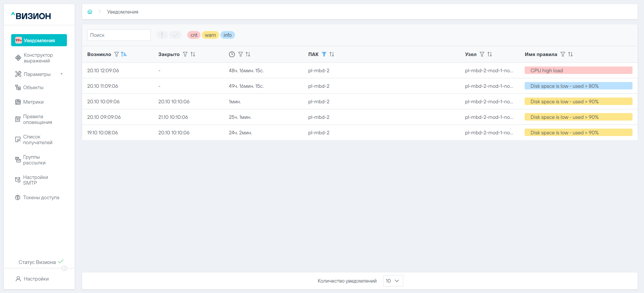This screenshot has height=293, width=644.
Task: Sort by duration clock column
Action: pyautogui.click(x=248, y=54)
